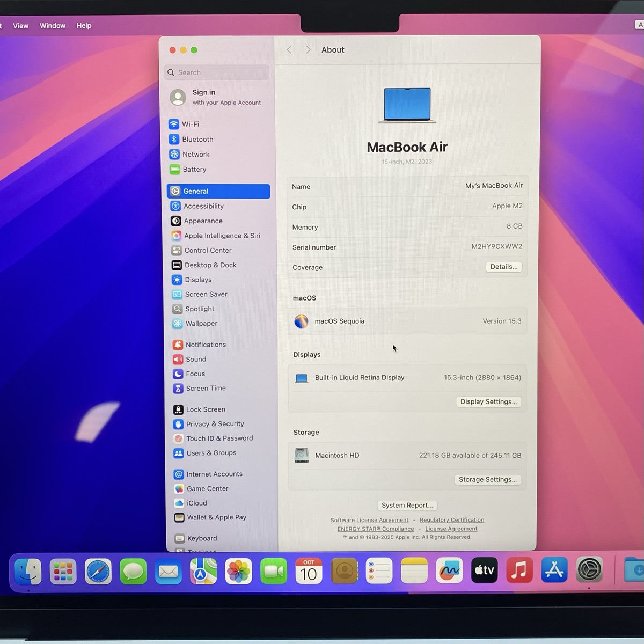The width and height of the screenshot is (644, 644).
Task: Open Spotlight settings
Action: click(x=193, y=309)
